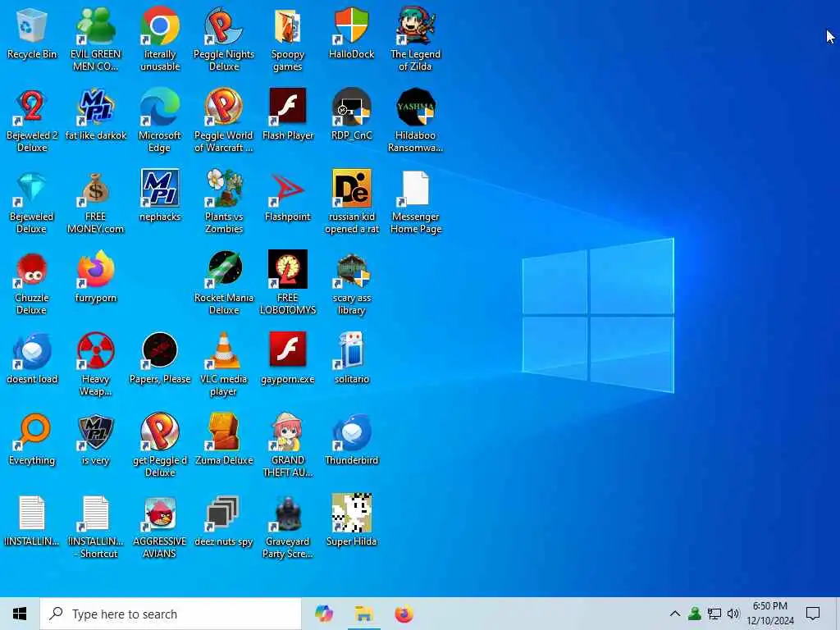The height and width of the screenshot is (630, 840).
Task: Open the notification center icon
Action: (813, 614)
